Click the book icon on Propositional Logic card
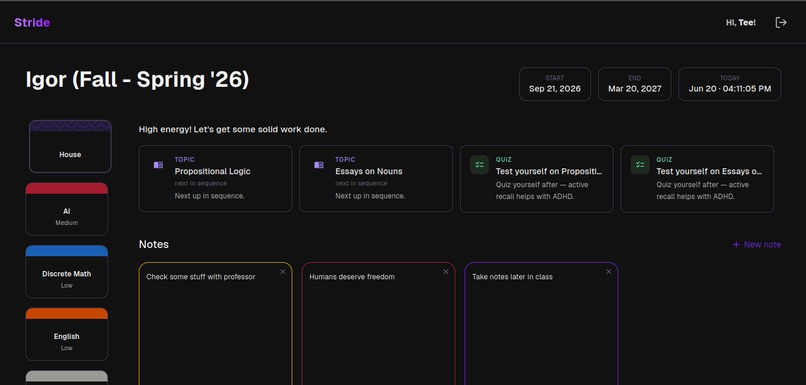The image size is (806, 385). click(158, 165)
